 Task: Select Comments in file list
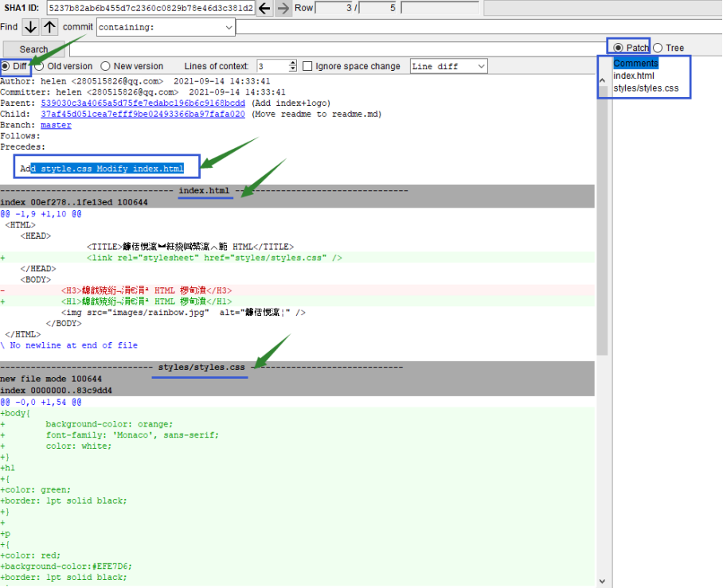click(x=636, y=63)
